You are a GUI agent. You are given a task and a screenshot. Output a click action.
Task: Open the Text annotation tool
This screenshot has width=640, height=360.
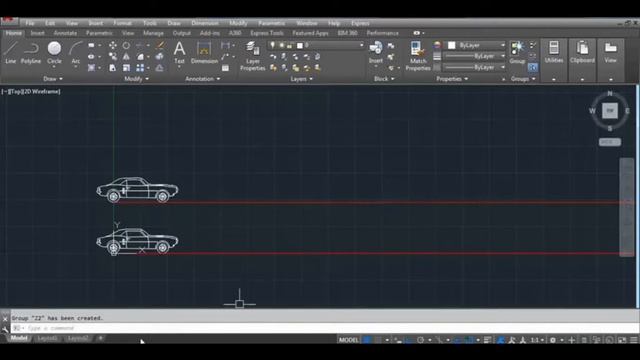(x=179, y=52)
